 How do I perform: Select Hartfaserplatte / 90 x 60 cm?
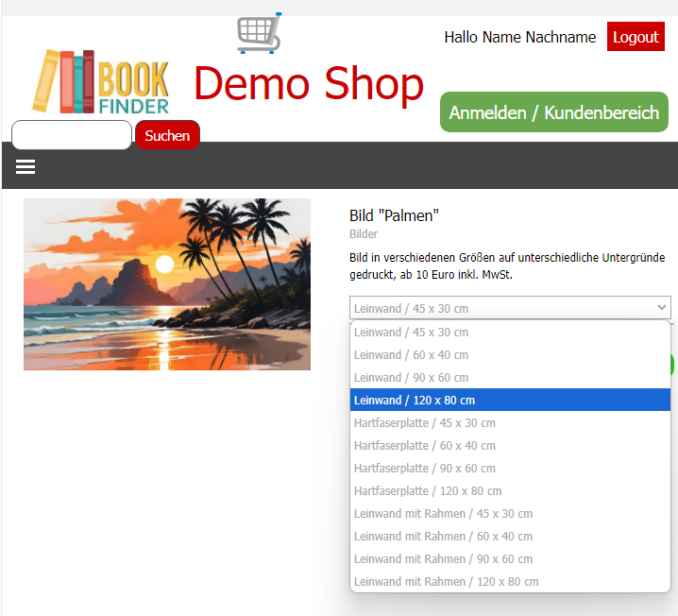click(x=510, y=468)
